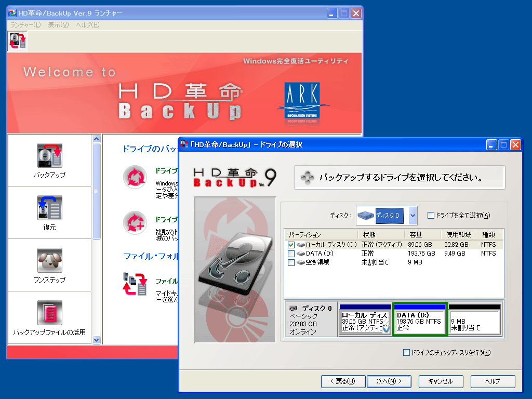Click 正常 (アクティブ) status cell

point(382,245)
